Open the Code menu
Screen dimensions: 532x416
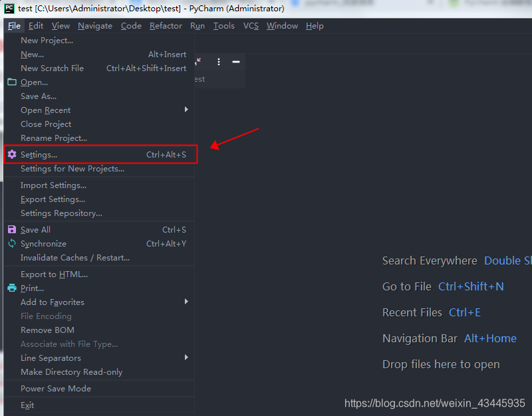coord(131,26)
